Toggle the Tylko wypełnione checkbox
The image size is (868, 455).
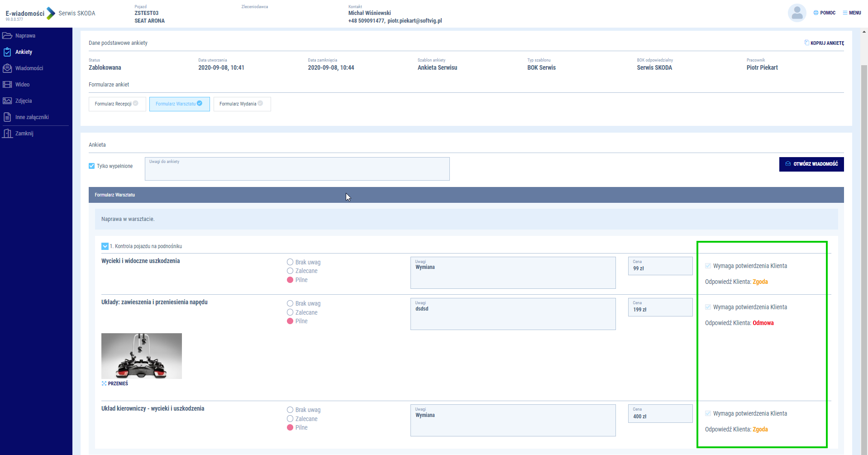pyautogui.click(x=92, y=166)
